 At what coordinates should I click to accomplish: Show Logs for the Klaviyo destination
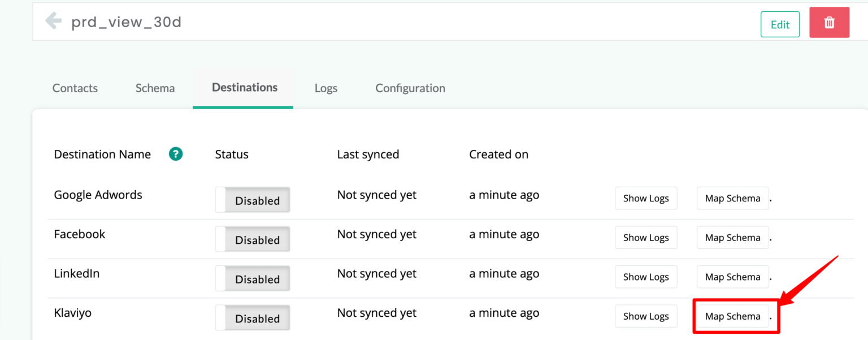[x=646, y=316]
